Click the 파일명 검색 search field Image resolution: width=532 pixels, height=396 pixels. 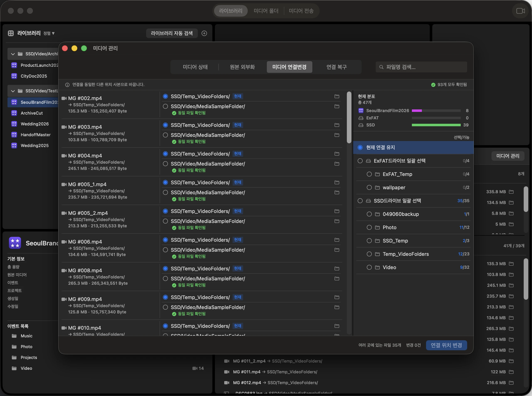421,67
